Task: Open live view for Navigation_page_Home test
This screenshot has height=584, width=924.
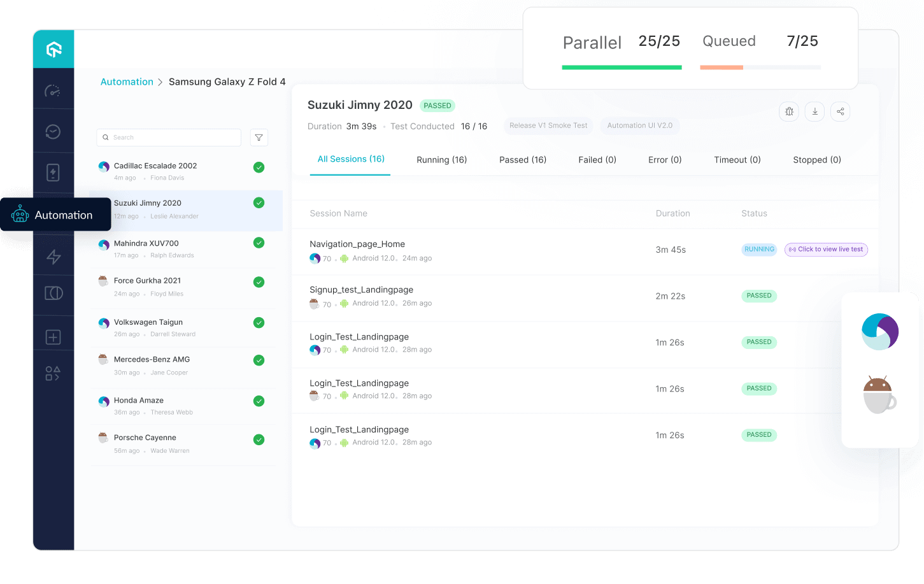Action: coord(826,250)
